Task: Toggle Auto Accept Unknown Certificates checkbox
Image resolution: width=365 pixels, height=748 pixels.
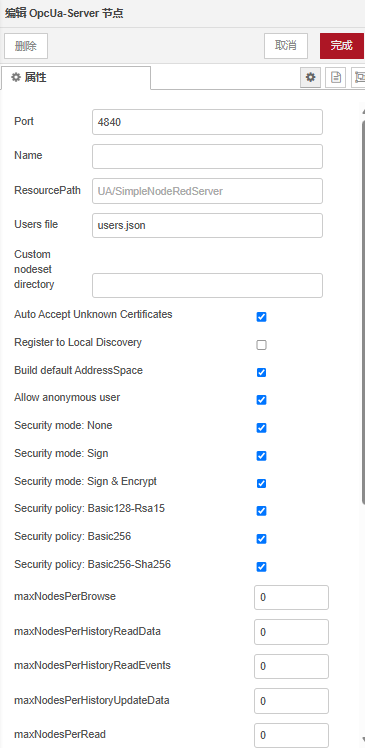Action: coord(261,317)
